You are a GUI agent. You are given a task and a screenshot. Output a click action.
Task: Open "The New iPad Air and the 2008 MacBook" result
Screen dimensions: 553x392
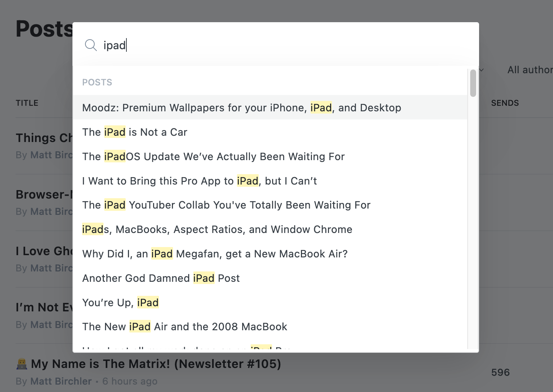pyautogui.click(x=270, y=327)
